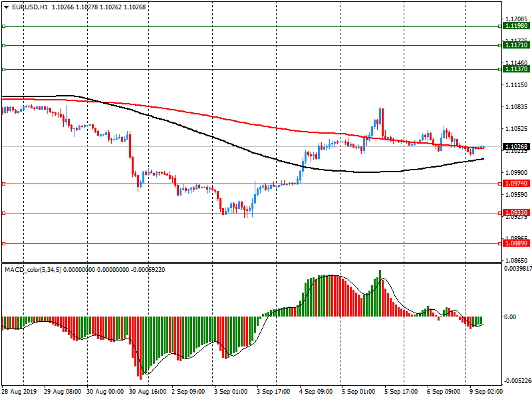
Task: Click the 30 Aug 16:00 time label
Action: point(148,391)
